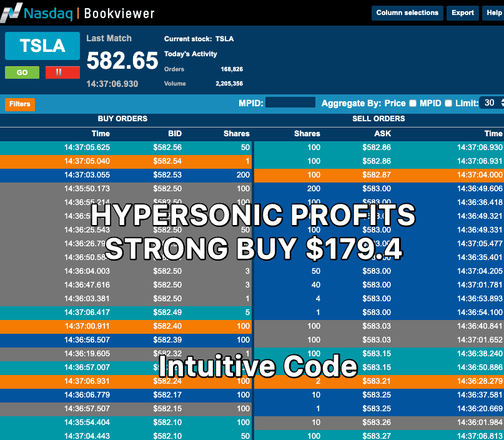Open the orange Filters button

coord(19,104)
